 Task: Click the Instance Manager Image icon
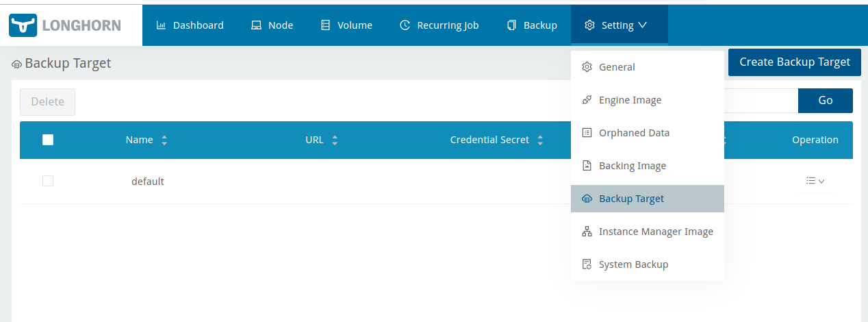pyautogui.click(x=587, y=232)
